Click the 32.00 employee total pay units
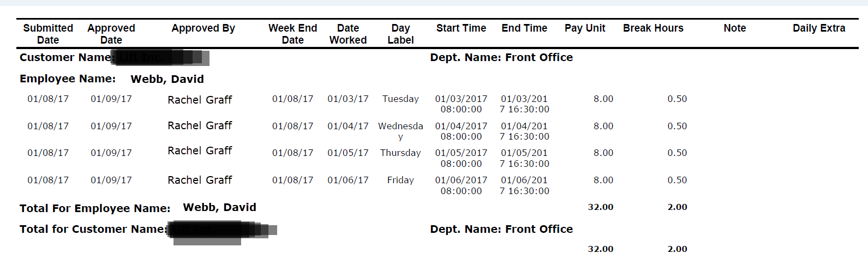Image resolution: width=868 pixels, height=271 pixels. pos(600,207)
